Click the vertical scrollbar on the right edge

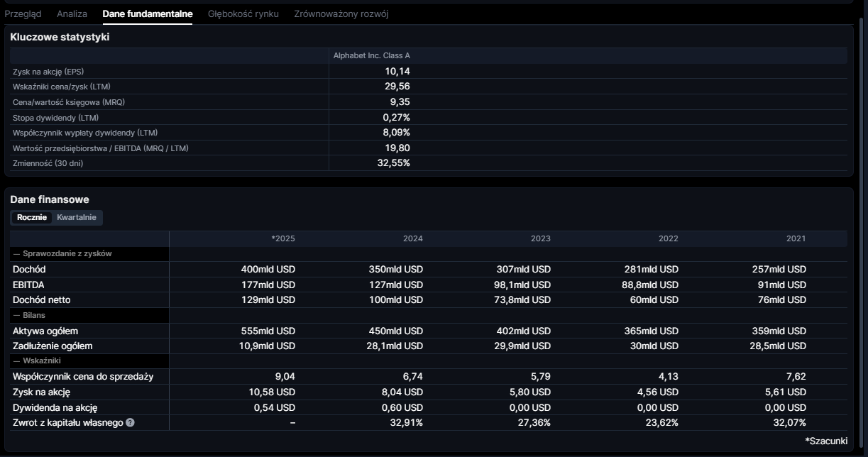pos(863,213)
